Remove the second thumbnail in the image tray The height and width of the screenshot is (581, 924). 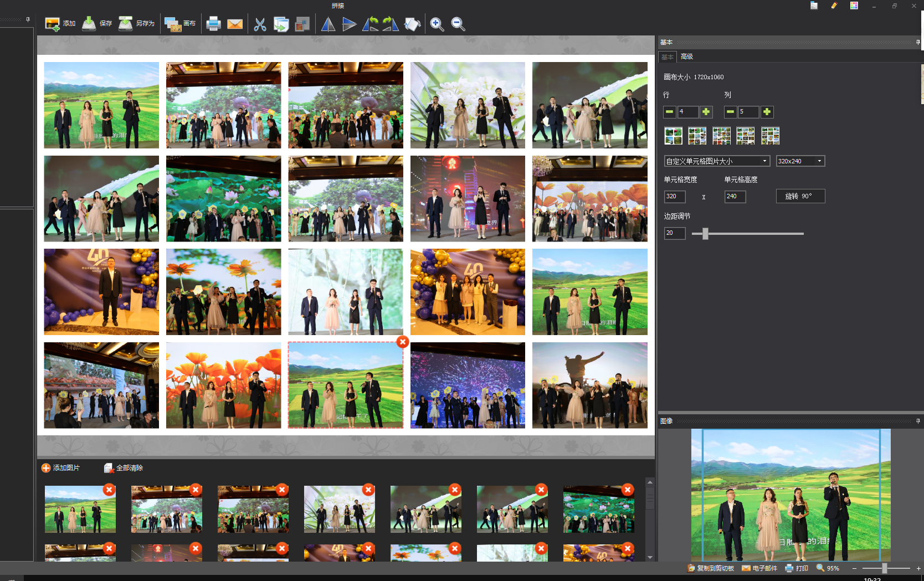(196, 490)
